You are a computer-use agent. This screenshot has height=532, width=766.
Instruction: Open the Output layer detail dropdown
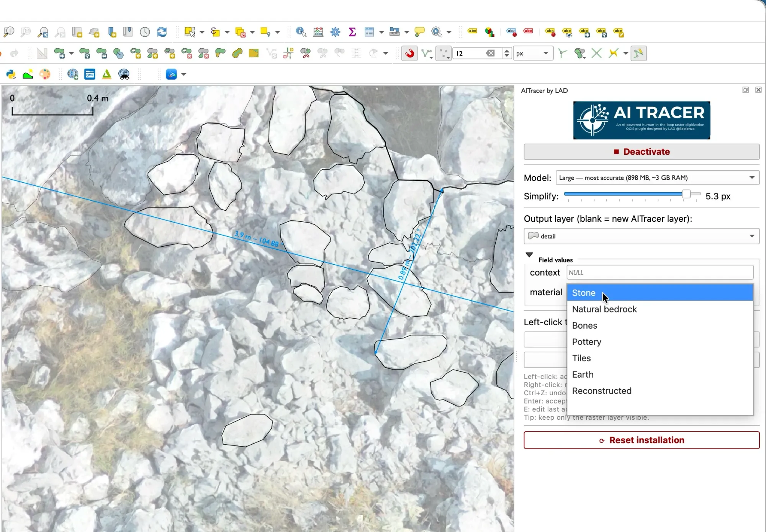coord(642,236)
